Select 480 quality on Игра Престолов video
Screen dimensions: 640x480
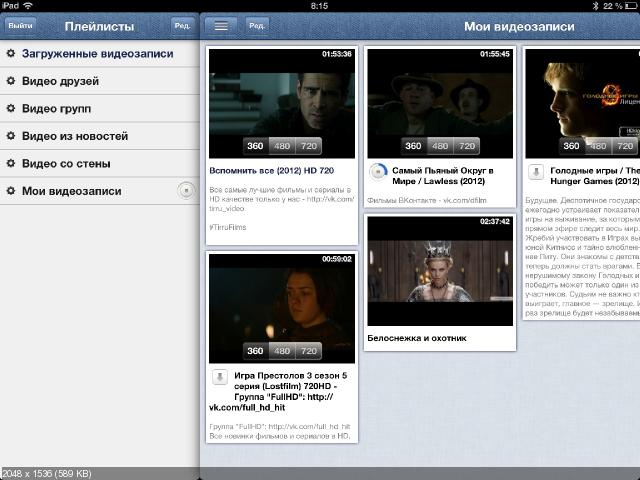[x=282, y=351]
